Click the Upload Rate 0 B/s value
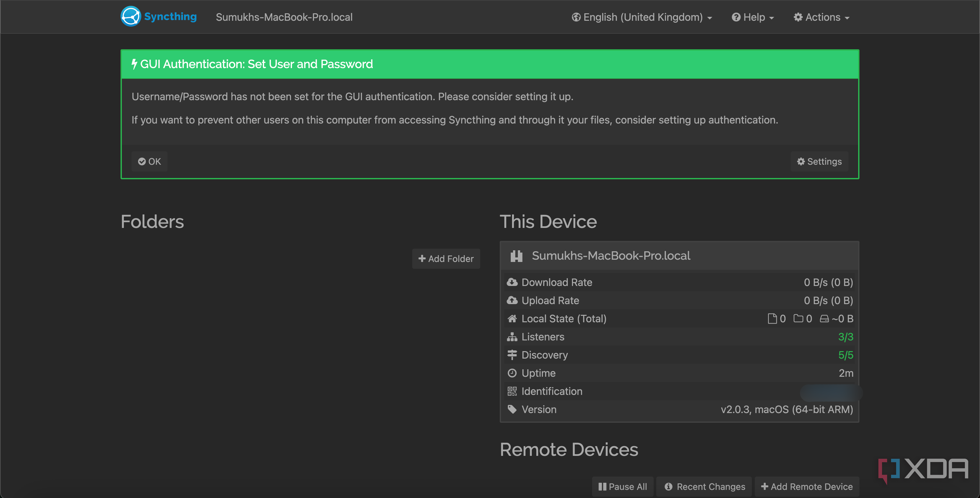Screen dimensions: 980x498 (x=828, y=301)
